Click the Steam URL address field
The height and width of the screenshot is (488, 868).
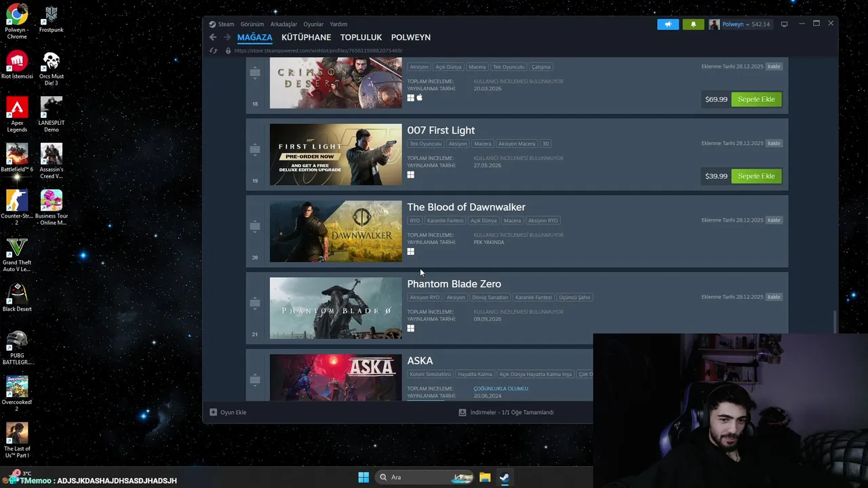coord(318,51)
